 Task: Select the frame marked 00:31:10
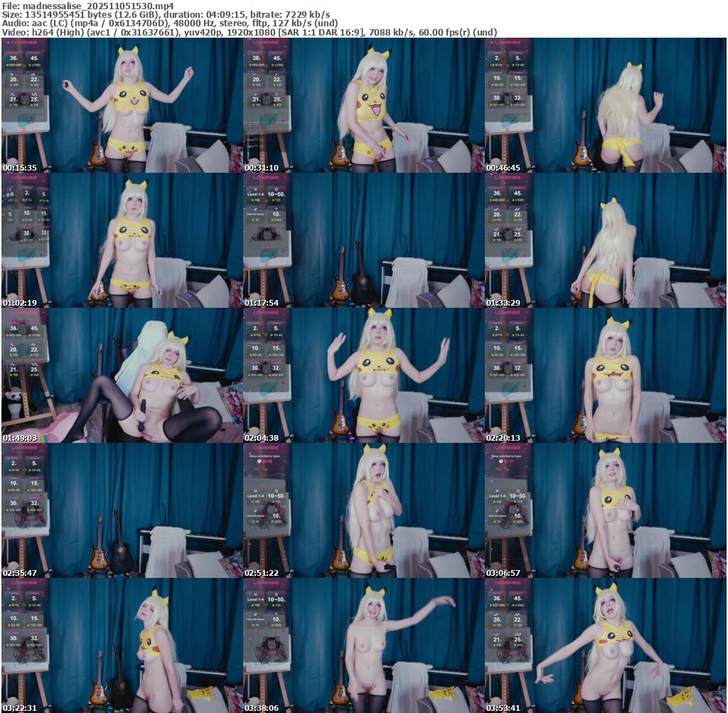tap(363, 105)
